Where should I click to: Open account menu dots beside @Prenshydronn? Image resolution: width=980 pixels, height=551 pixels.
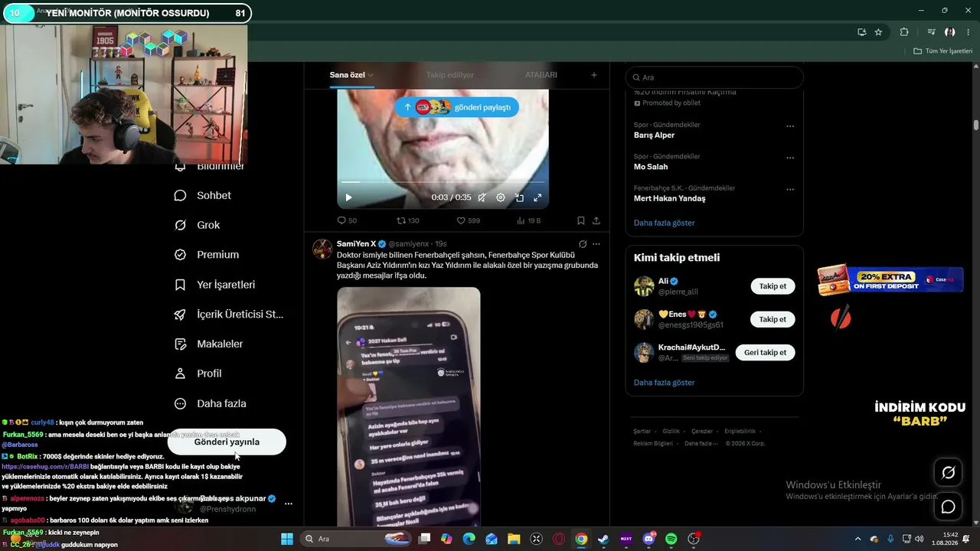point(289,504)
